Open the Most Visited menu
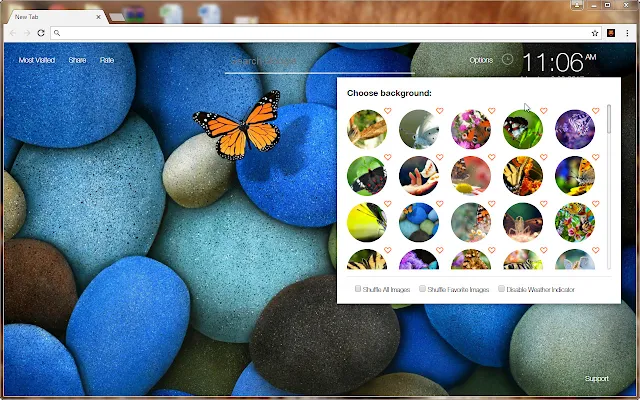This screenshot has height=400, width=640. coord(37,60)
